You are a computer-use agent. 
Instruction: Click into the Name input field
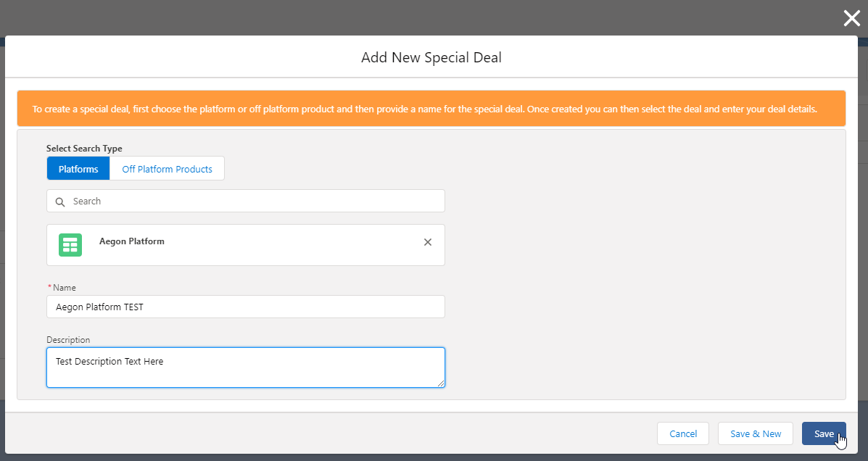coord(246,307)
